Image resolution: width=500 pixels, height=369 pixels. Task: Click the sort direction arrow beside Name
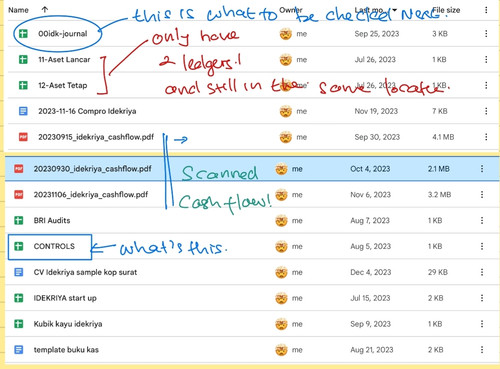[x=45, y=10]
